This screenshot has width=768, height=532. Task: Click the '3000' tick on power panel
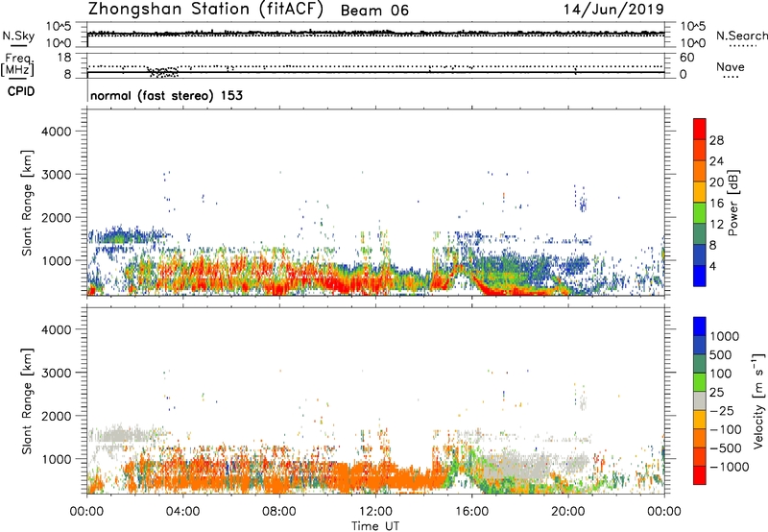tap(56, 175)
